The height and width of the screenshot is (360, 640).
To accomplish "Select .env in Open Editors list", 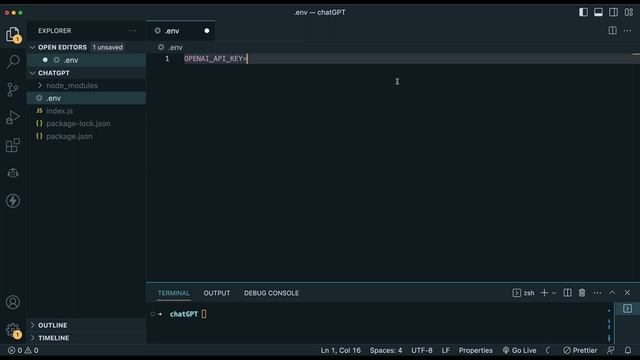I will point(87,60).
